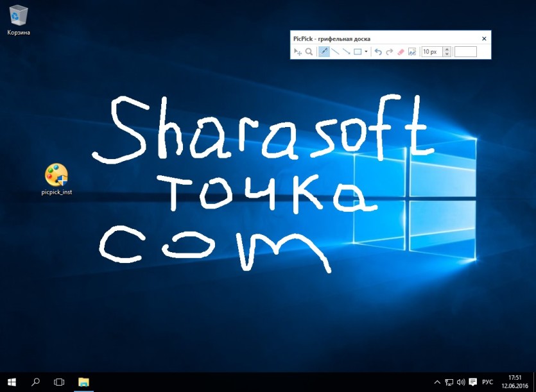Choose the straight line tool
The width and height of the screenshot is (536, 392).
(335, 52)
